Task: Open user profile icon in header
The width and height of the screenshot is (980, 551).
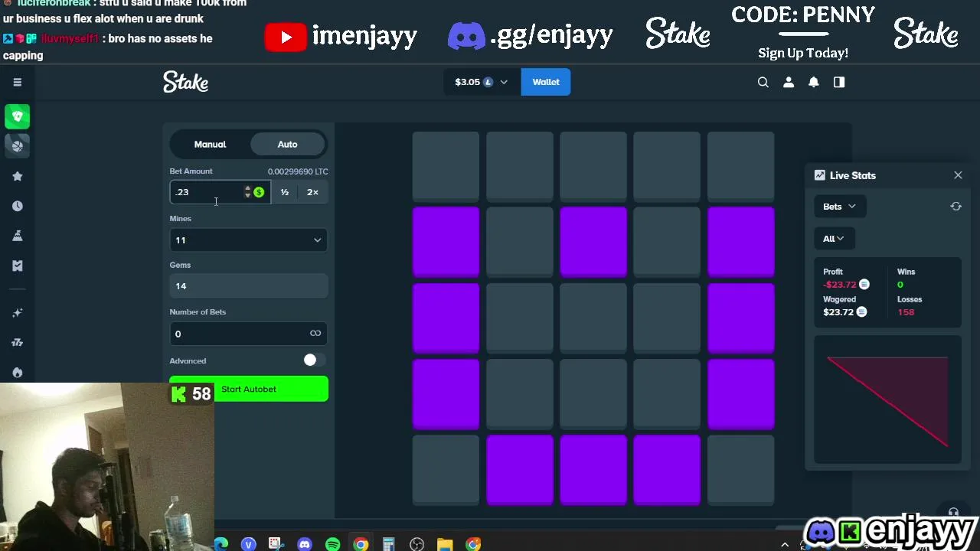Action: (x=789, y=82)
